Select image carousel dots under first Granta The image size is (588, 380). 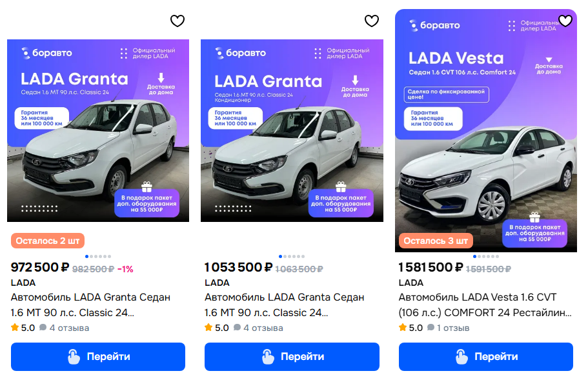pyautogui.click(x=98, y=256)
